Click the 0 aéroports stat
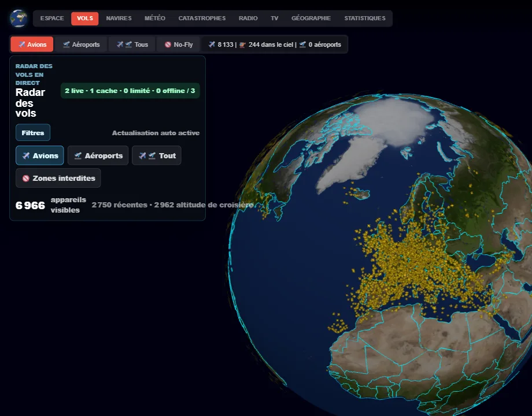This screenshot has height=416, width=532. [320, 44]
